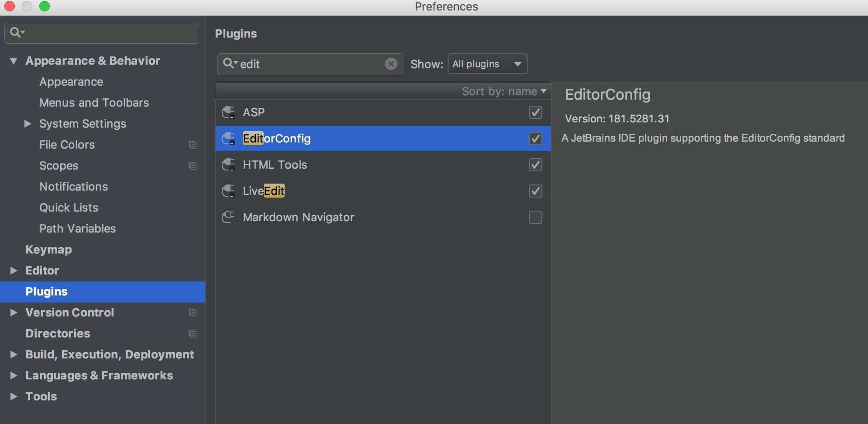Enable the Markdown Navigator plugin checkbox
This screenshot has height=424, width=868.
(x=535, y=217)
